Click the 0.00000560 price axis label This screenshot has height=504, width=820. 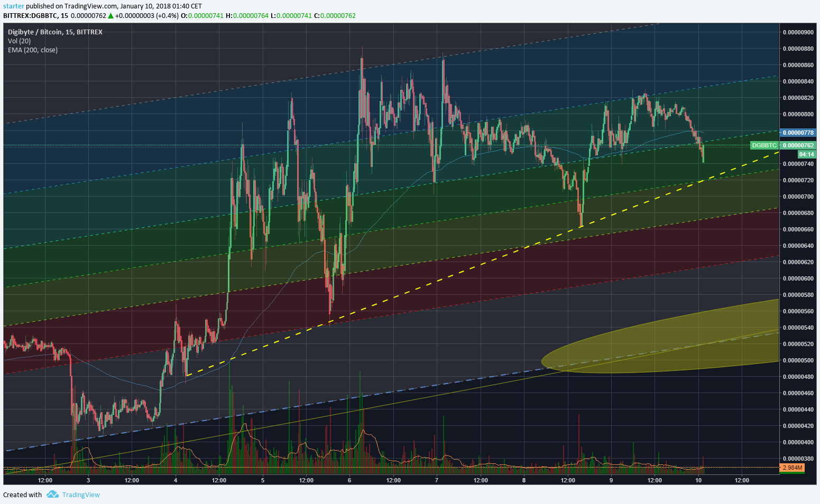[798, 311]
